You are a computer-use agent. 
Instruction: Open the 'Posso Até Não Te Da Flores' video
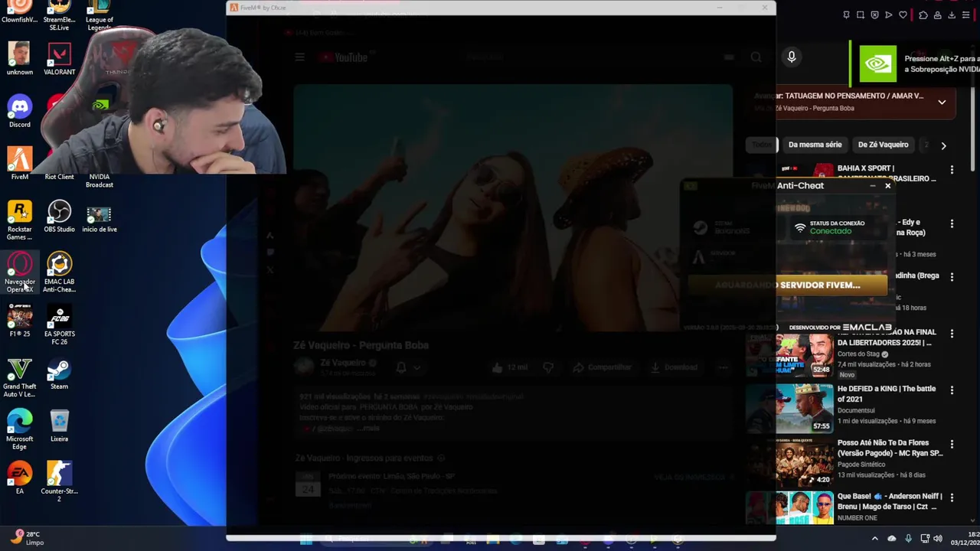[x=890, y=448]
